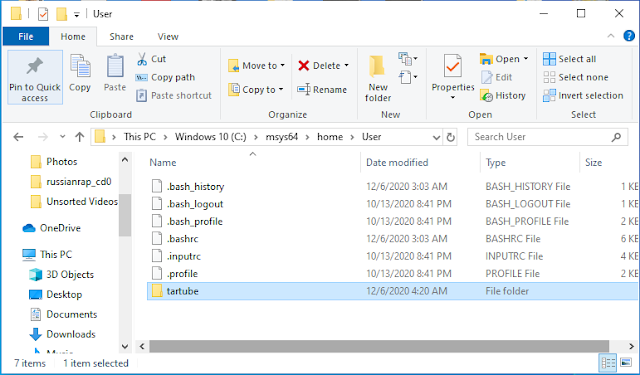Open the recent locations dropdown
640x375 pixels.
pyautogui.click(x=62, y=137)
